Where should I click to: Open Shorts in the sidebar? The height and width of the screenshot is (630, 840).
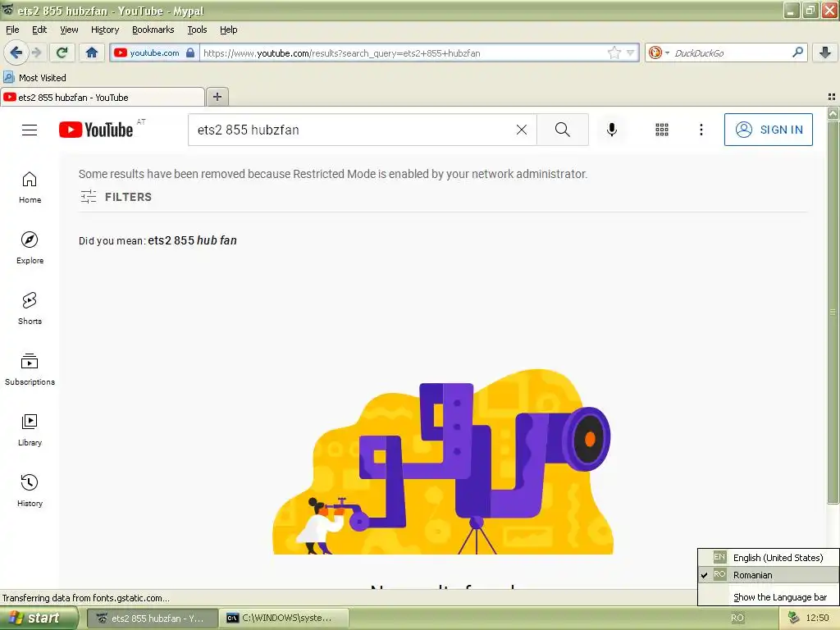(x=30, y=308)
